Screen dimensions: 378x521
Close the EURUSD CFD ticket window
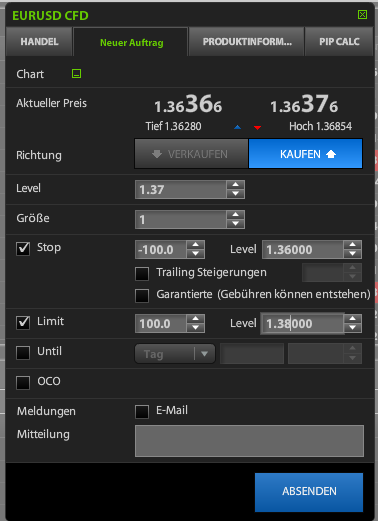362,15
